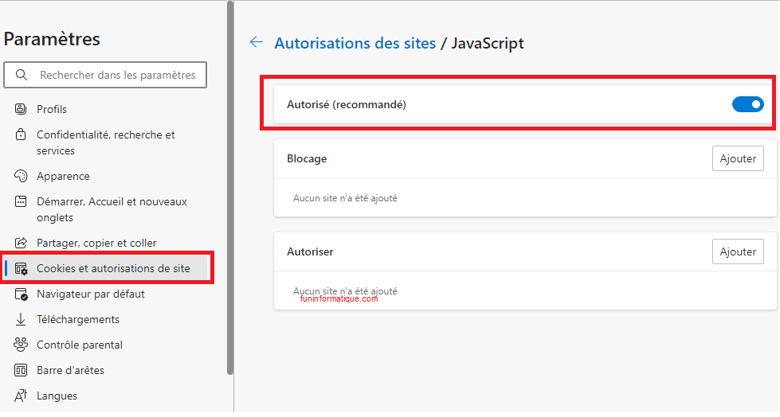Click Ajouter in the Autoriser section
This screenshot has width=780, height=417.
click(x=738, y=252)
